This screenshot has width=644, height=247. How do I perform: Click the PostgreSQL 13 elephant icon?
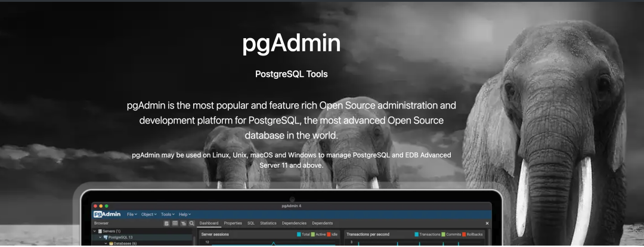pos(106,237)
